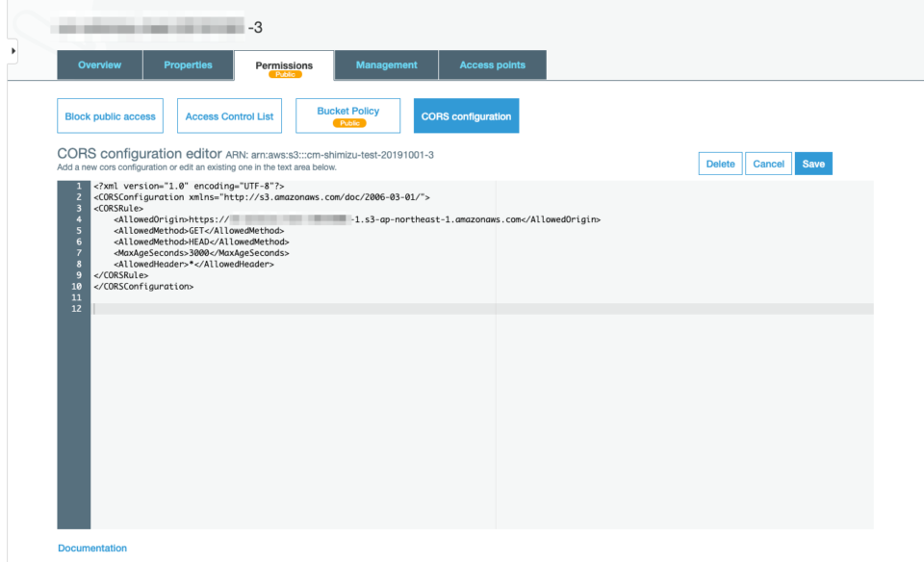This screenshot has width=924, height=562.
Task: Select the CORS configuration section
Action: (466, 115)
